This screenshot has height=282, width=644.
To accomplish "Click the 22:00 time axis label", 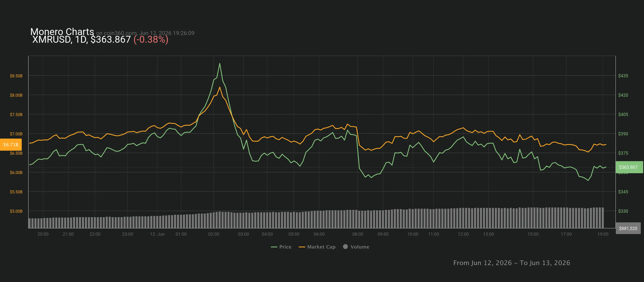I will pyautogui.click(x=95, y=234).
